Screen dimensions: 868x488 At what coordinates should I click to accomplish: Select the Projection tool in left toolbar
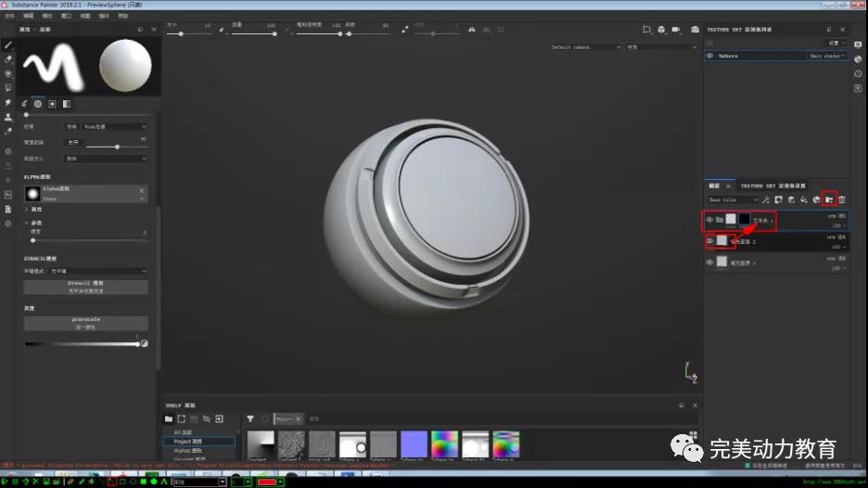click(8, 73)
